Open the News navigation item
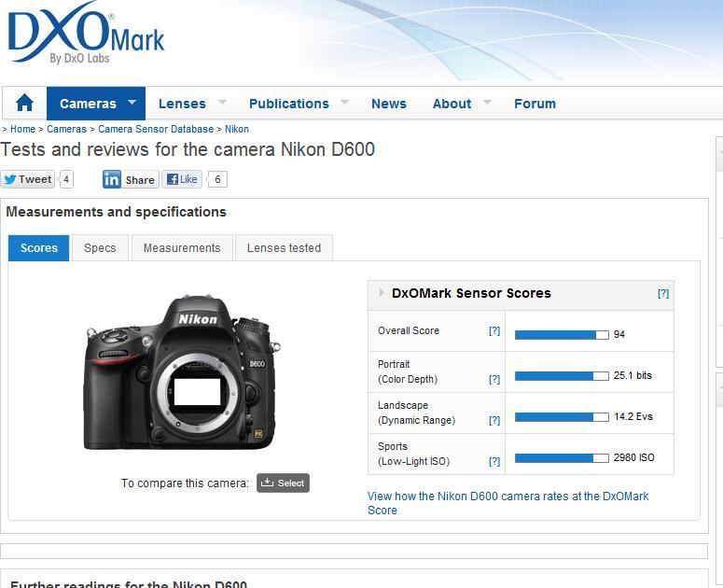This screenshot has width=723, height=588. [389, 104]
